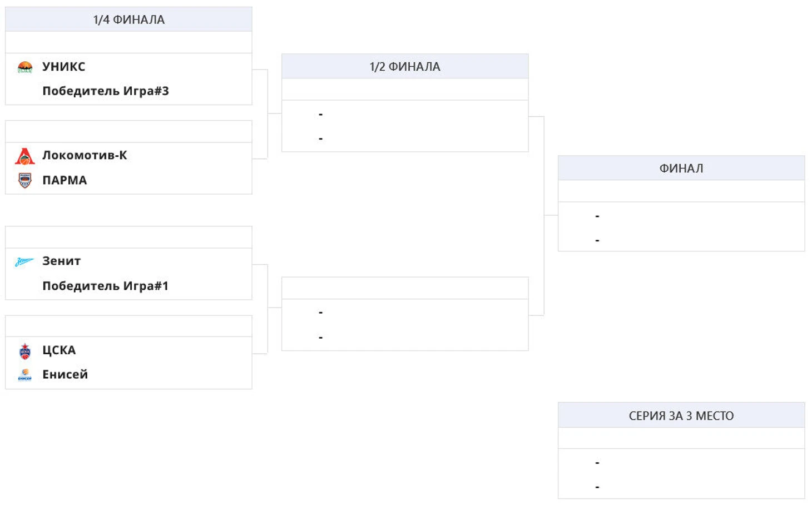
Task: Select the ПАРМА team name
Action: point(65,180)
